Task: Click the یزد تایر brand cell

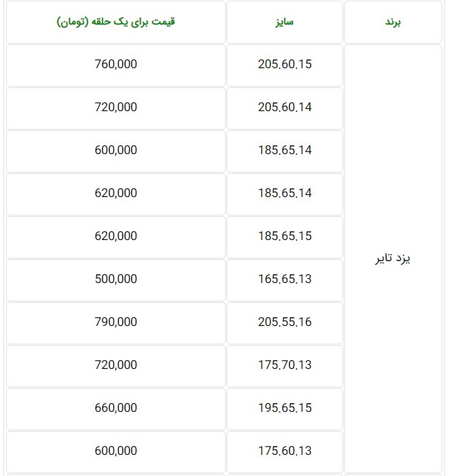Action: [394, 259]
